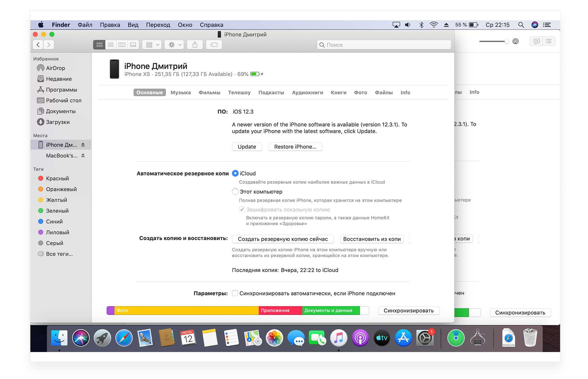Open Документы in sidebar
Image resolution: width=588 pixels, height=379 pixels.
(61, 111)
